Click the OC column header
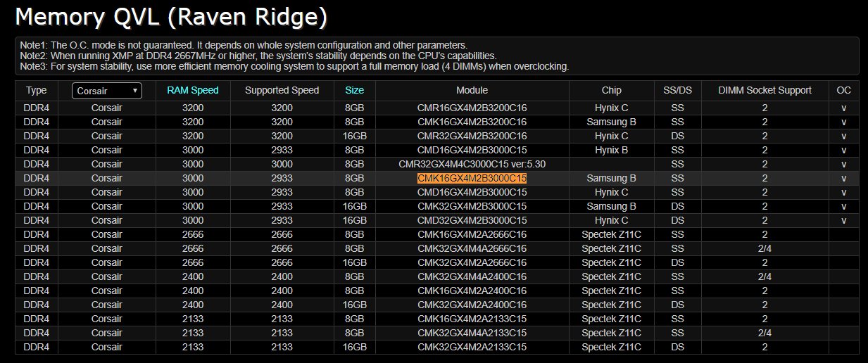868x363 pixels. (x=843, y=90)
